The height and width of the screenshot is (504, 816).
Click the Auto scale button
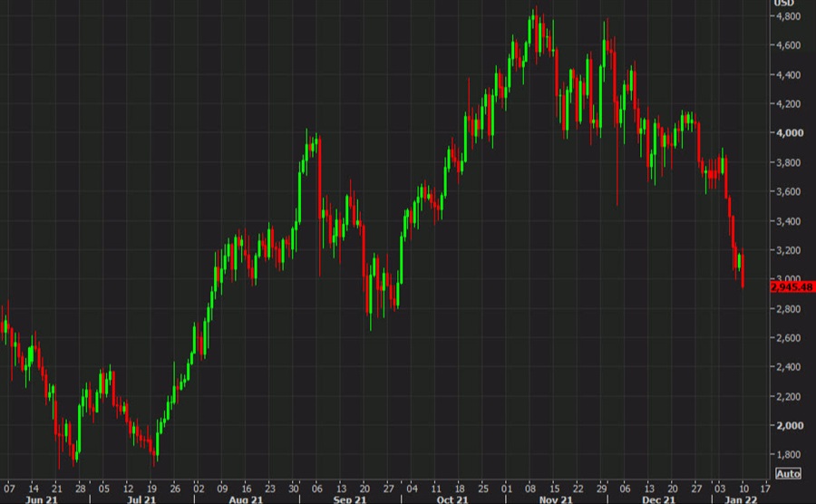[788, 474]
